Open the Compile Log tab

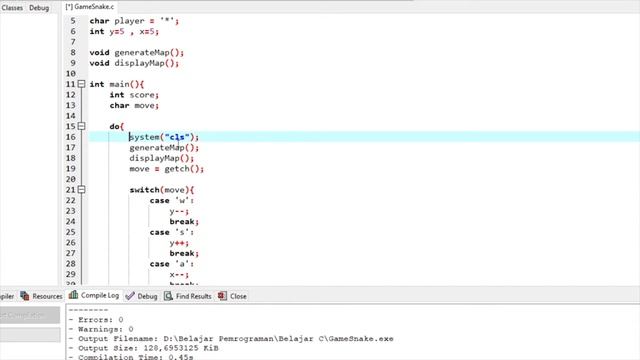(94, 295)
